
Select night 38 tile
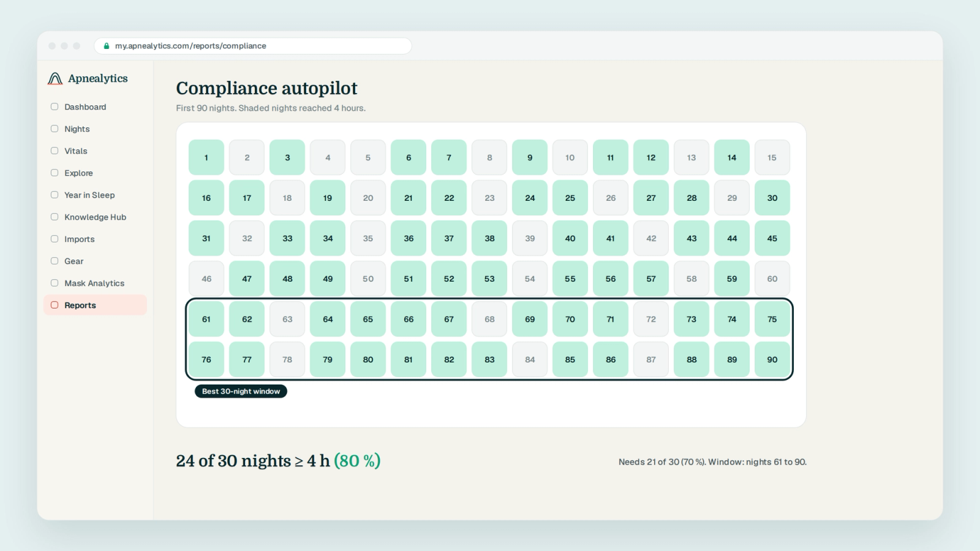489,238
